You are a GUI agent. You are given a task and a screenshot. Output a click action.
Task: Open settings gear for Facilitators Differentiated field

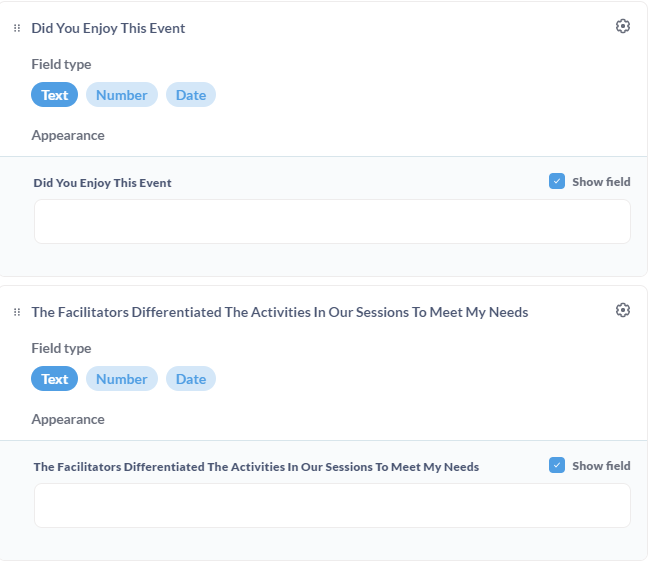(x=622, y=310)
